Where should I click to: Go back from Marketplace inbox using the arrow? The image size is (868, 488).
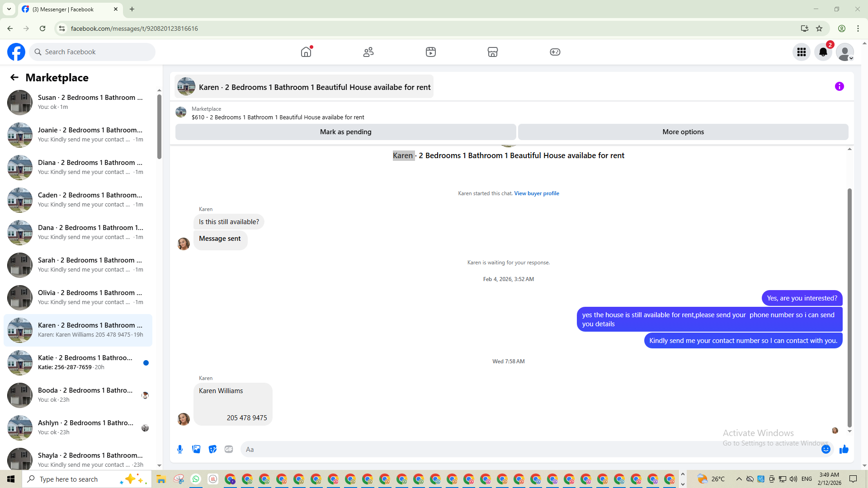tap(14, 78)
